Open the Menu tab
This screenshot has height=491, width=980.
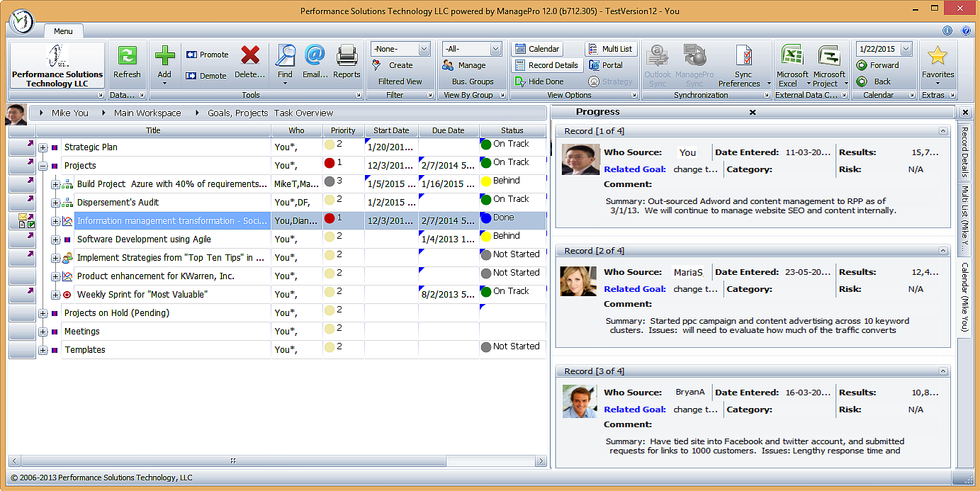click(63, 31)
